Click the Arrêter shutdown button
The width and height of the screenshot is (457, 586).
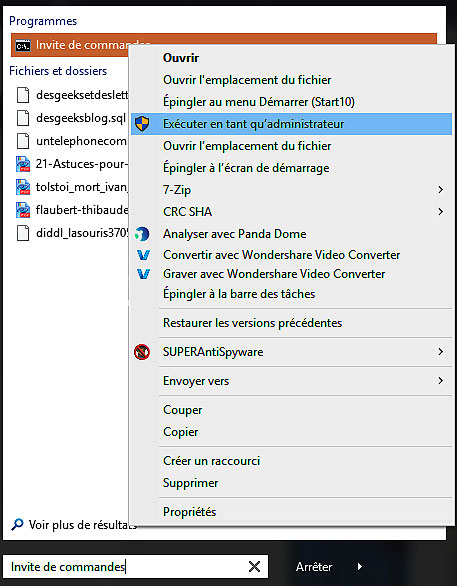point(314,567)
